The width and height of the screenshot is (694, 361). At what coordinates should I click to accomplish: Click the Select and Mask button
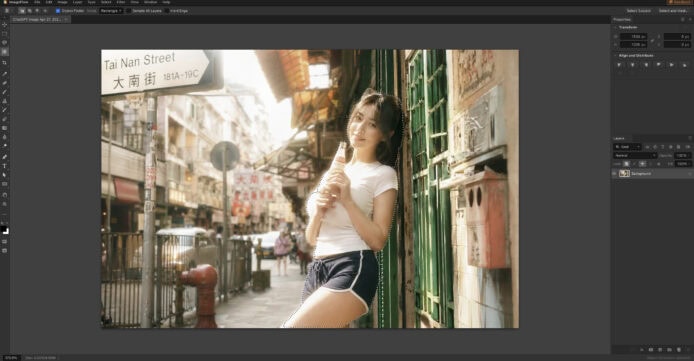673,11
